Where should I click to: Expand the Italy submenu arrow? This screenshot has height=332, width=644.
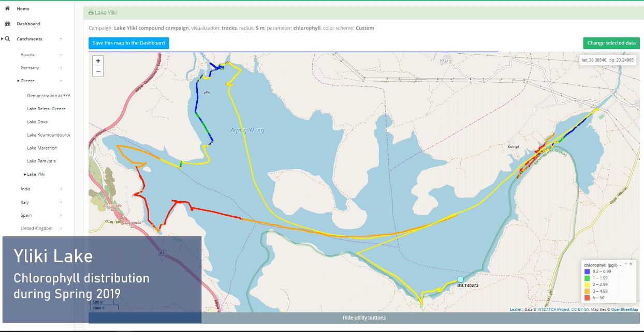[x=61, y=202]
